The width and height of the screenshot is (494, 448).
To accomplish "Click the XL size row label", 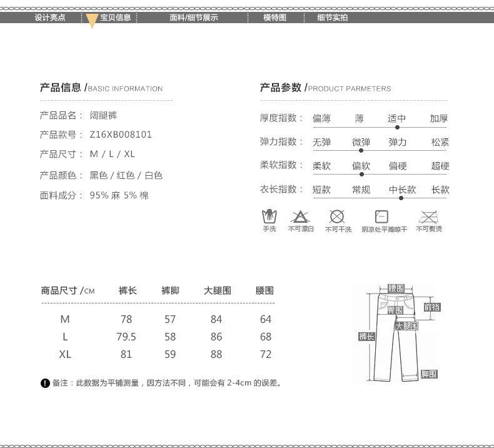I will click(x=65, y=354).
